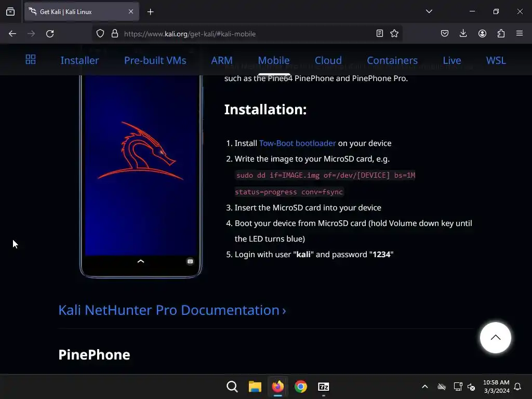
Task: Focus the kali.org address bar
Action: click(248, 34)
